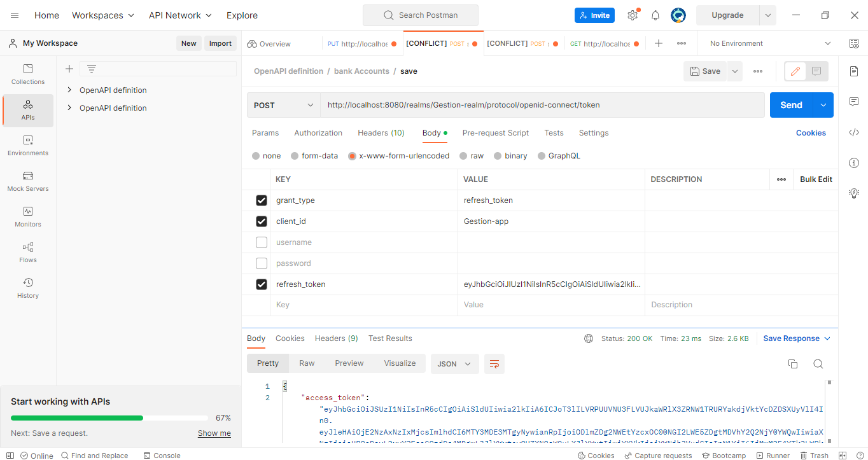Open the POST method dropdown

click(x=283, y=104)
